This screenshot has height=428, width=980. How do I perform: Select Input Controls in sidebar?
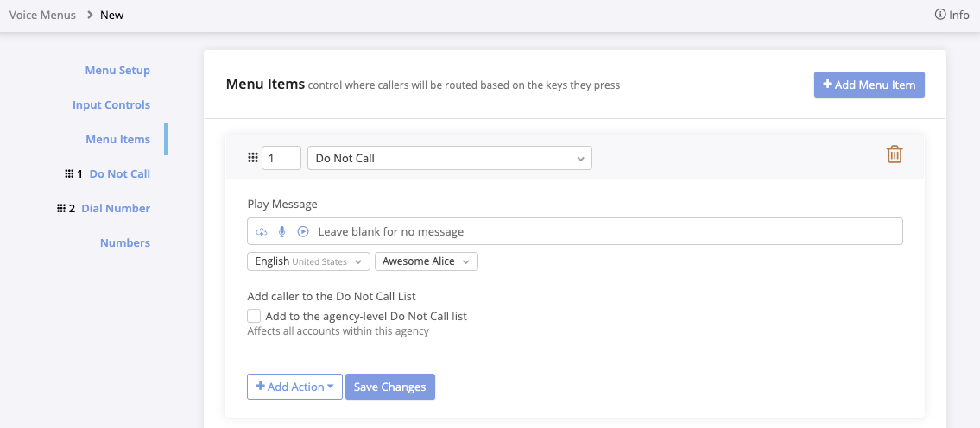click(111, 104)
